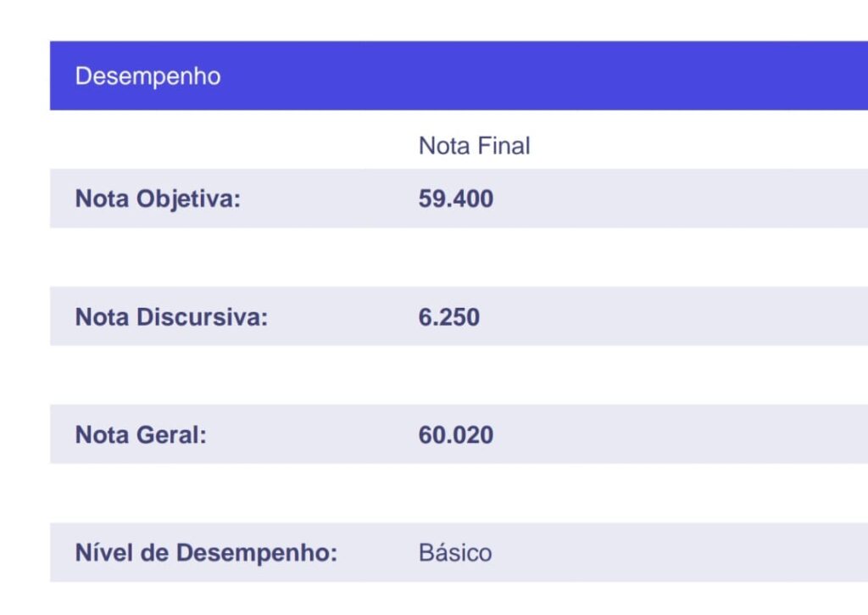The width and height of the screenshot is (868, 615).
Task: Click the Nota Final column heading
Action: click(474, 146)
